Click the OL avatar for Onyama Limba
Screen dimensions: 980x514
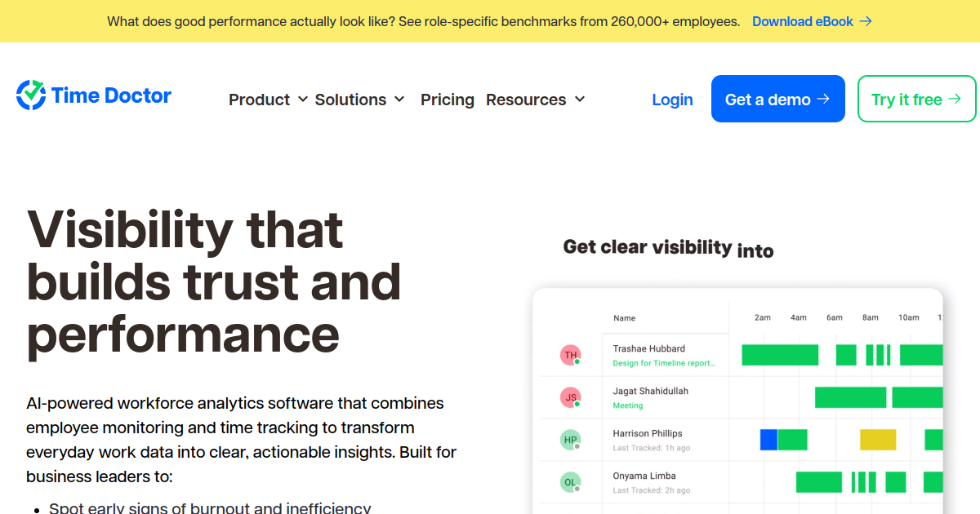tap(570, 482)
